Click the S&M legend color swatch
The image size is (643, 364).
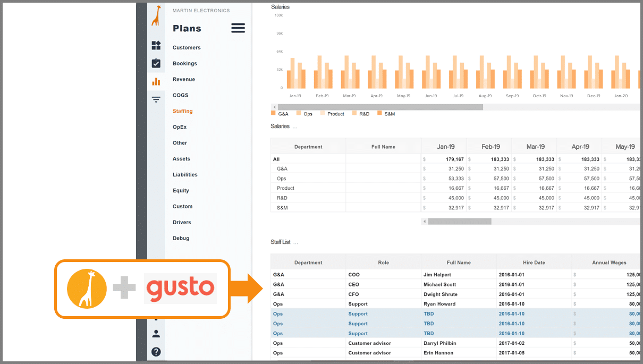point(379,113)
